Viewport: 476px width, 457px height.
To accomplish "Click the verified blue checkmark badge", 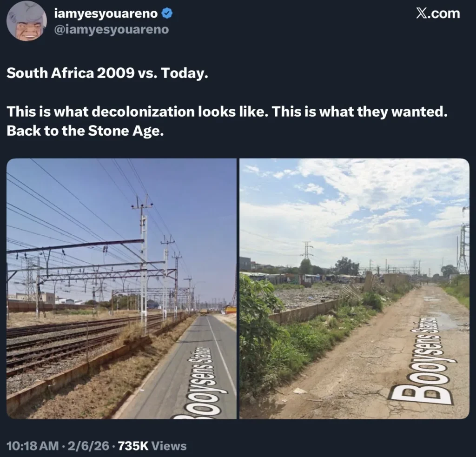I will [x=167, y=14].
